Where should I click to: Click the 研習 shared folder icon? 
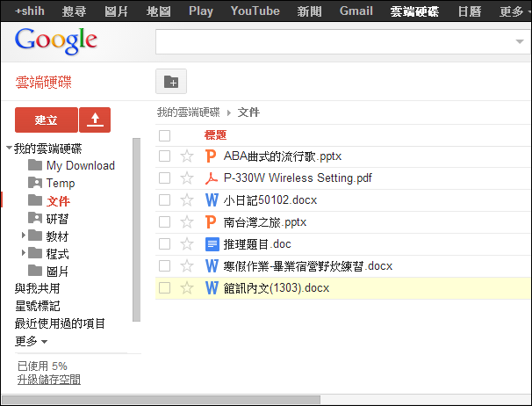coord(35,218)
